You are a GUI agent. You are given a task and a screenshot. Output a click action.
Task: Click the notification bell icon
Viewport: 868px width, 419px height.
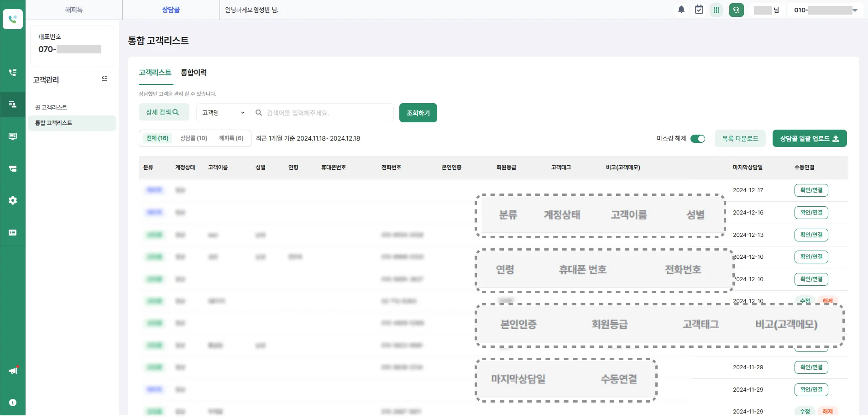[681, 10]
